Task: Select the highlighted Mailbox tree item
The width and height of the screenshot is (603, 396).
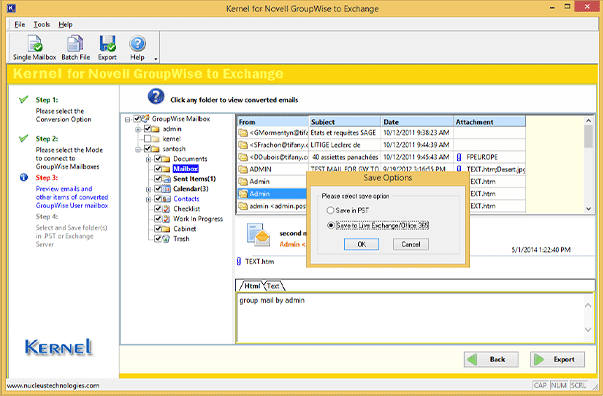Action: click(x=185, y=169)
